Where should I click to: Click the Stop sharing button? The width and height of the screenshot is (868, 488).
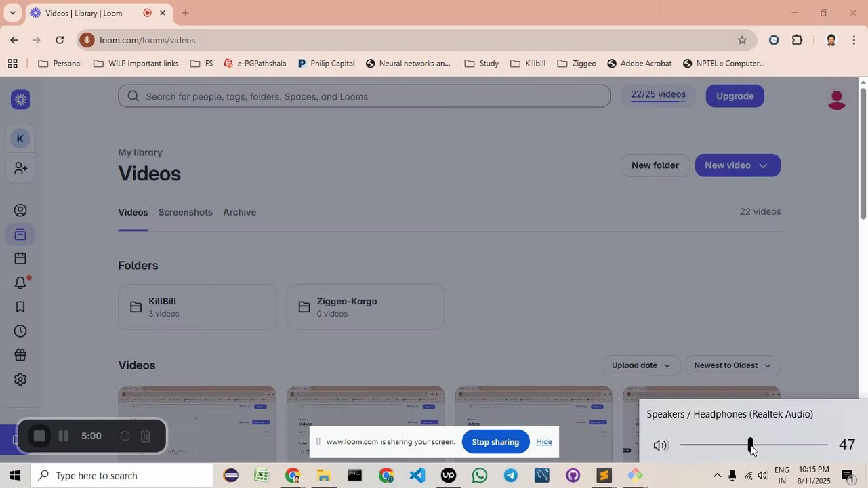pos(495,442)
